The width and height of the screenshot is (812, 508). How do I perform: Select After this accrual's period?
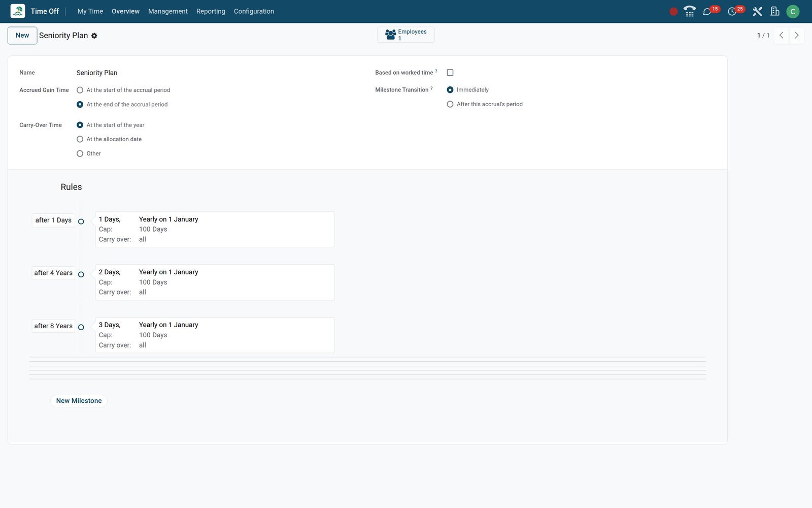click(450, 104)
